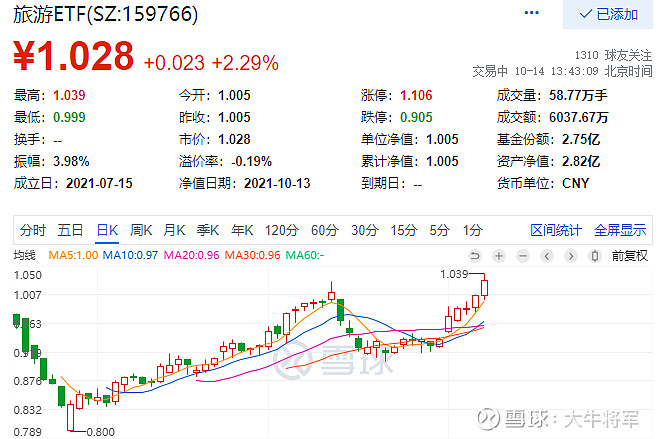Open the three-dot more options menu
659x439 pixels.
[x=532, y=13]
